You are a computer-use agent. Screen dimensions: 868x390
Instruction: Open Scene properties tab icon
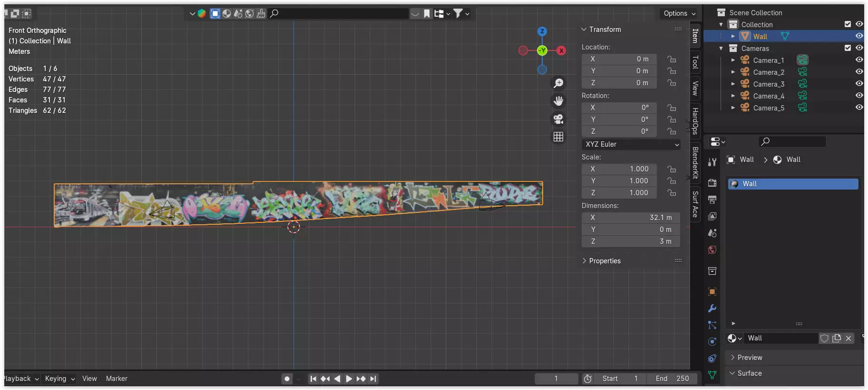coord(712,233)
